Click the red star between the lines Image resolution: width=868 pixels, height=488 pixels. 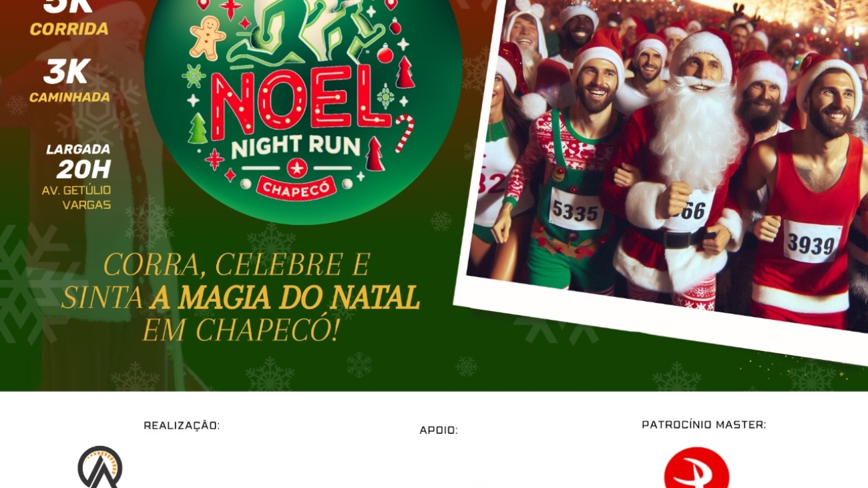pos(297,168)
